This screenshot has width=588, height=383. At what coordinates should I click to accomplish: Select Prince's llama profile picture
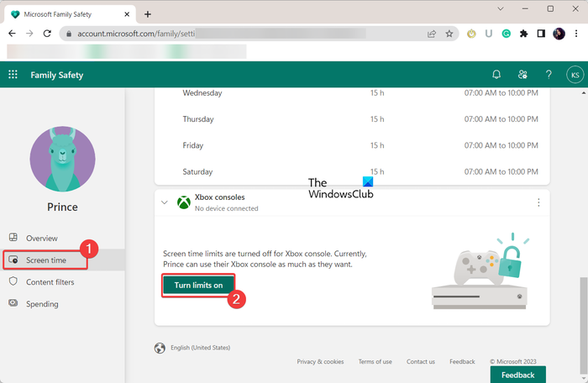coord(62,159)
